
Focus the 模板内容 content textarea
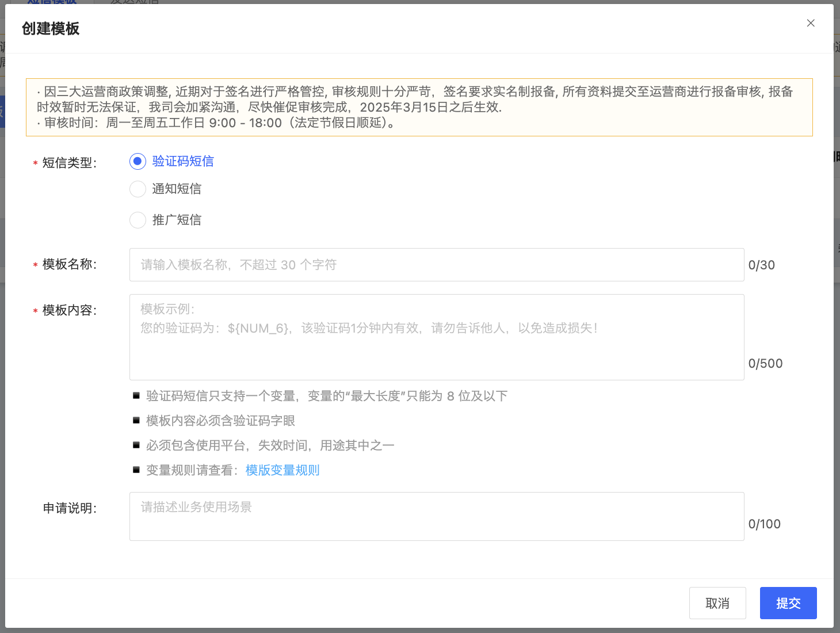[x=437, y=337]
